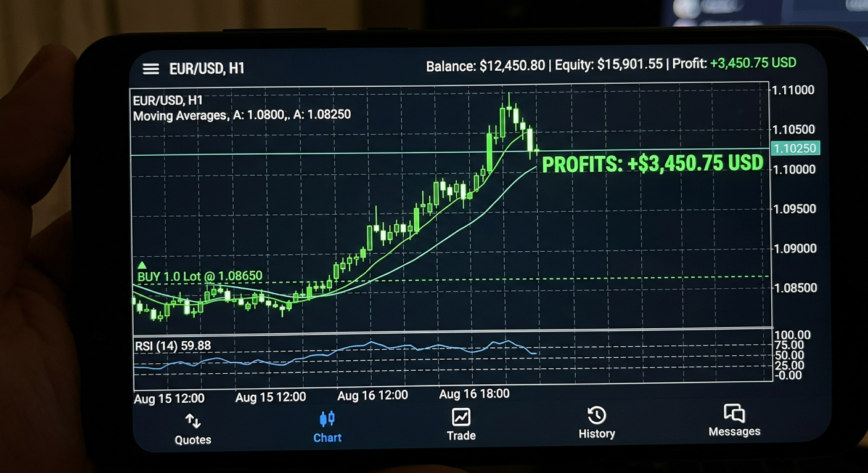The image size is (868, 473).
Task: Open the Messages tab
Action: coord(734,421)
